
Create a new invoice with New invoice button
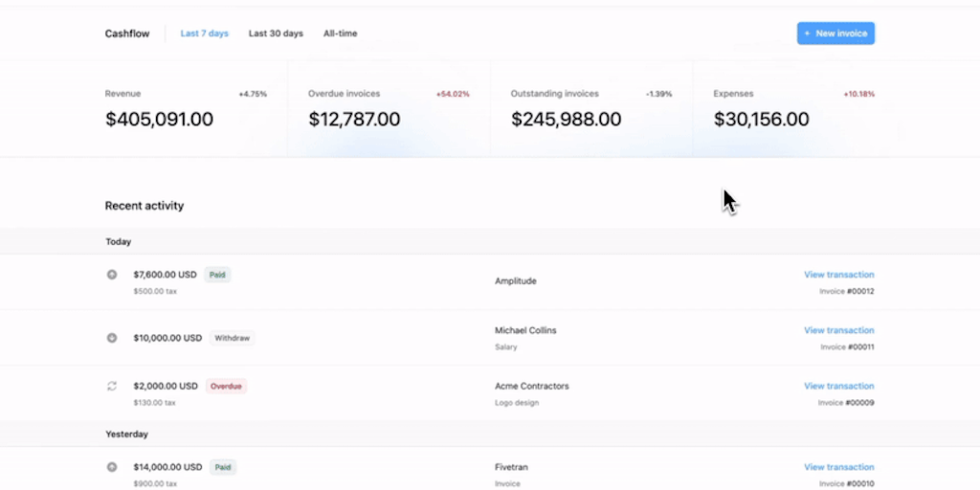(x=835, y=33)
